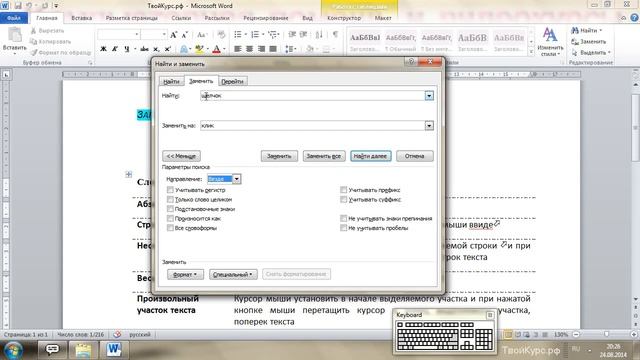Viewport: 640px width, 360px height.
Task: Align text to the left
Action: point(238,49)
